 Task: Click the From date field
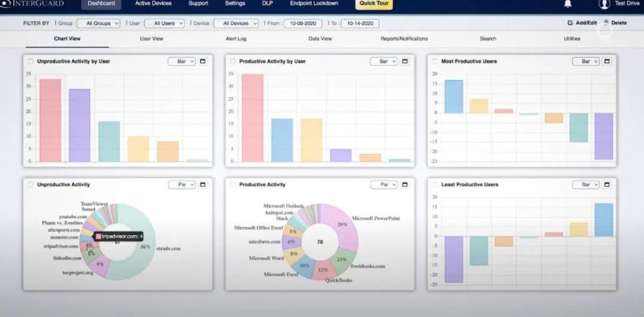click(x=303, y=23)
